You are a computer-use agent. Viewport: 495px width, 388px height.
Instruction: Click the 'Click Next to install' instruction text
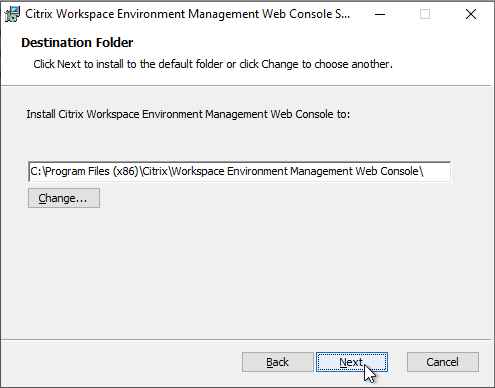(213, 64)
